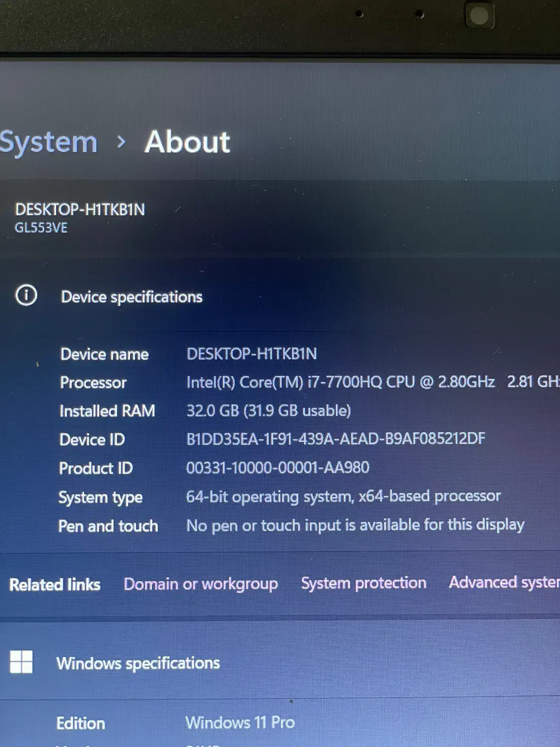
Task: Click the Related links label
Action: pyautogui.click(x=55, y=585)
